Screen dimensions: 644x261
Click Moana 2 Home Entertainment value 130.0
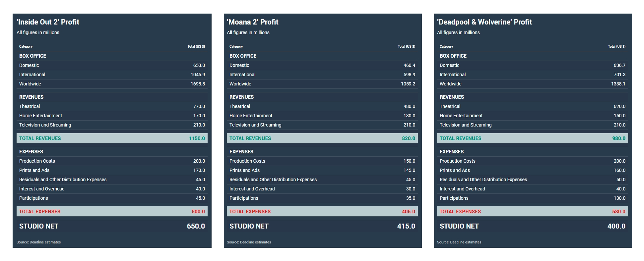tap(409, 116)
